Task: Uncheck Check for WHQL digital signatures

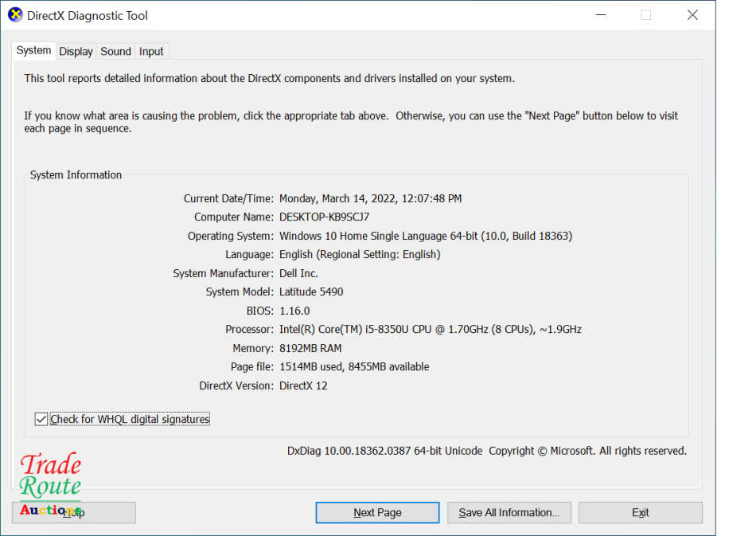Action: 41,419
